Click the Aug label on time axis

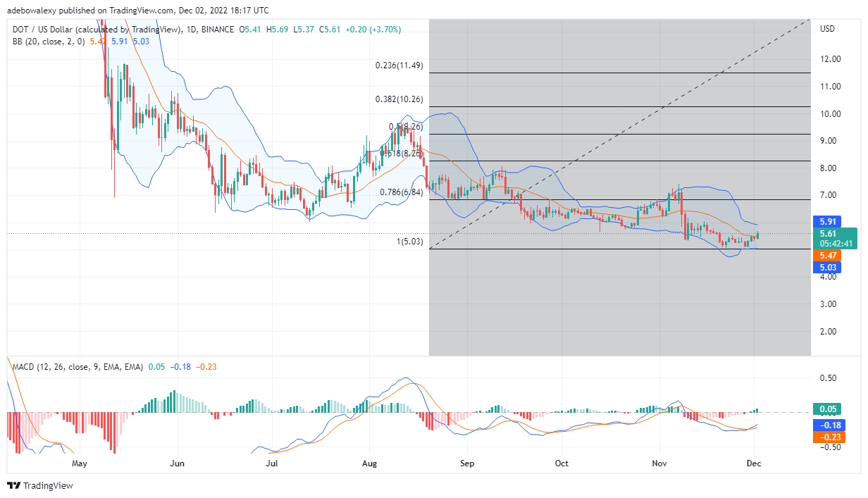pos(370,463)
